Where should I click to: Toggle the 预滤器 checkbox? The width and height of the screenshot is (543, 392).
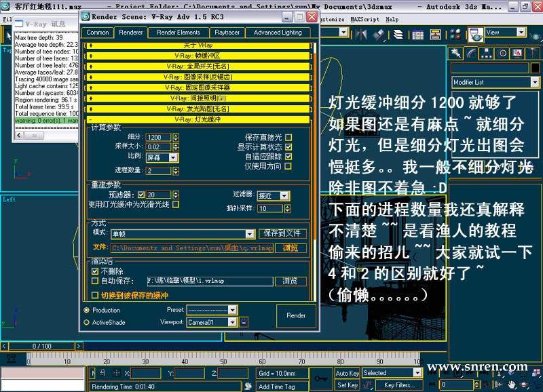[141, 195]
